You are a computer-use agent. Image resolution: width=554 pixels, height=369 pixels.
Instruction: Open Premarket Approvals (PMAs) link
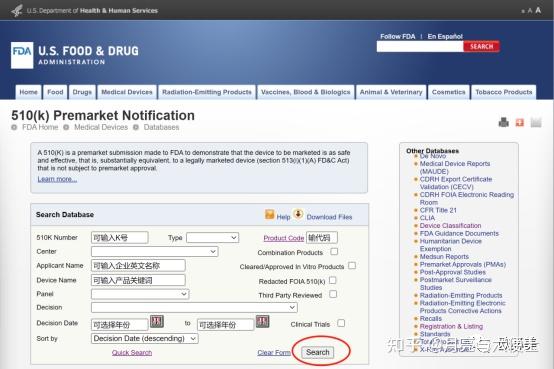(463, 264)
